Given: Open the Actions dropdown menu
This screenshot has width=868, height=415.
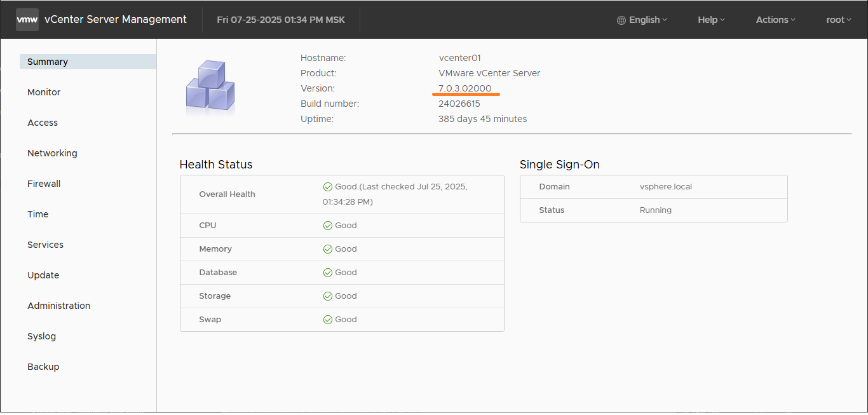Looking at the screenshot, I should click(776, 20).
